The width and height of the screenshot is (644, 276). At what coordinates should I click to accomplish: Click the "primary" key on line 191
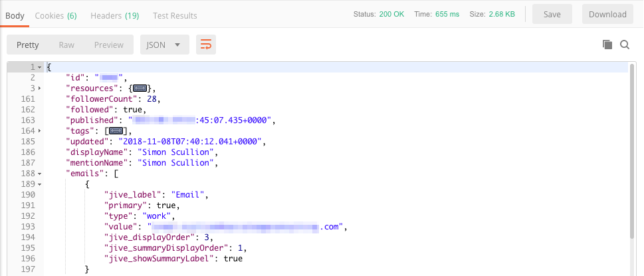pyautogui.click(x=126, y=206)
